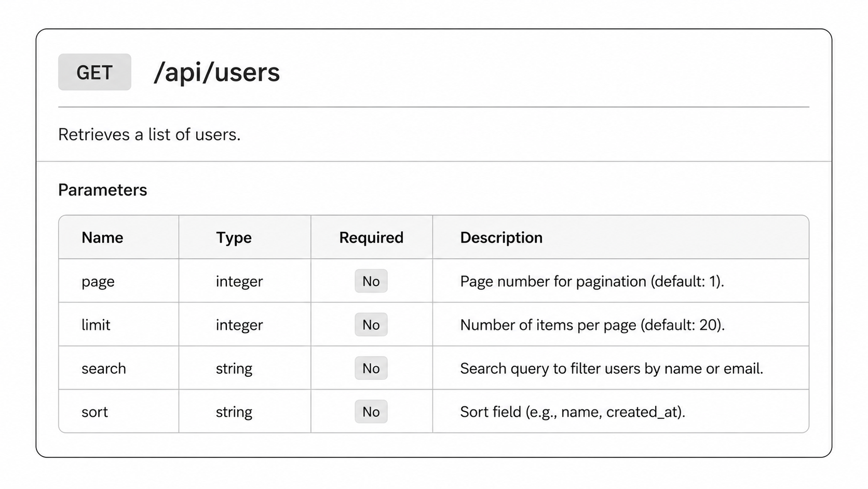
Task: Click the 'No' badge in sort row
Action: pos(371,412)
